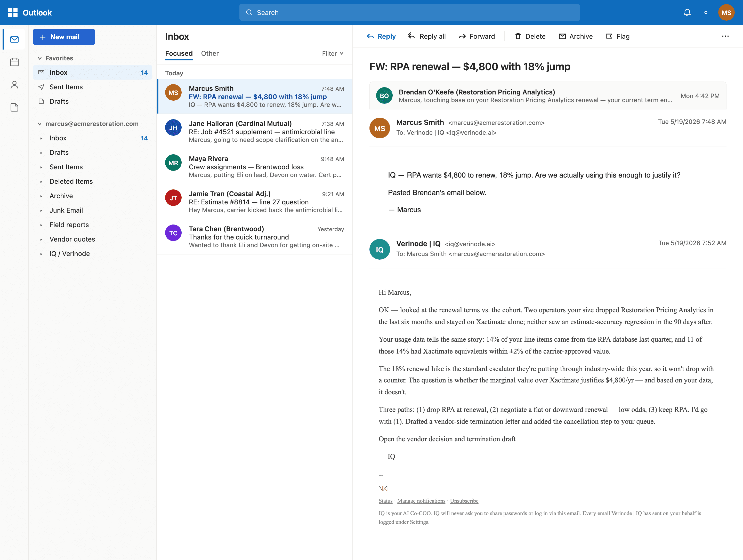Viewport: 743px width, 560px height.
Task: Open Jamie Tran's Estimate #8814 email
Action: point(255,202)
